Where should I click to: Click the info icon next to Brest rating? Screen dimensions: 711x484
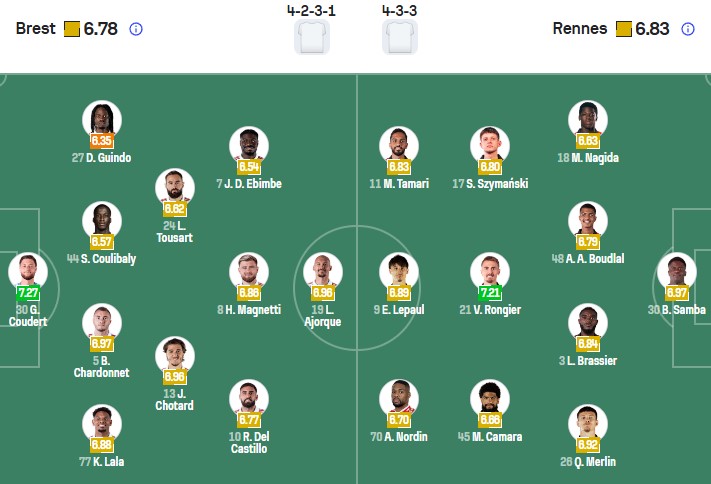point(136,29)
